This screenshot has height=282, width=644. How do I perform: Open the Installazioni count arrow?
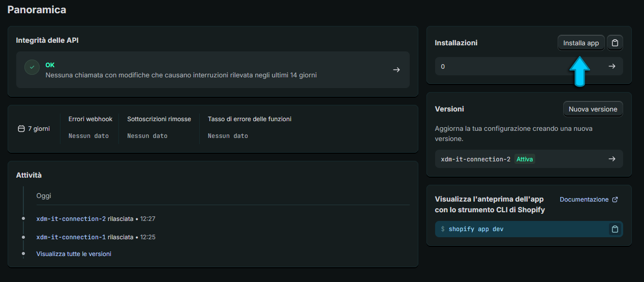click(612, 66)
